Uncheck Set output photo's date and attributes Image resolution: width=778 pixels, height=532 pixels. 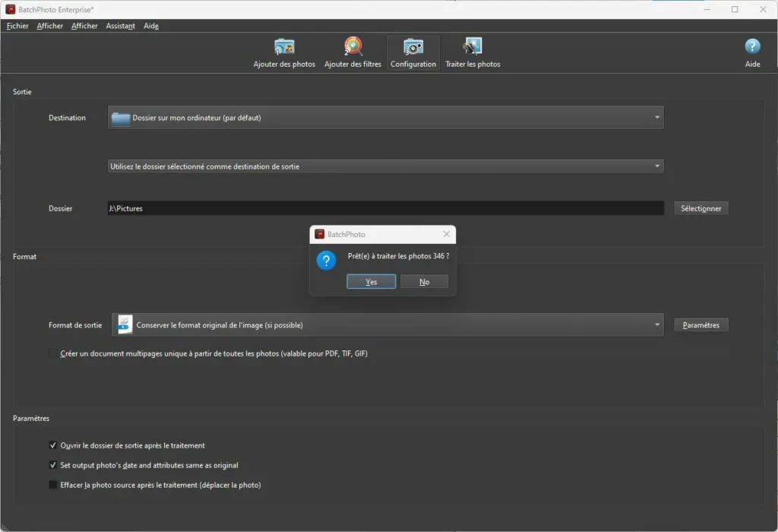pos(53,465)
